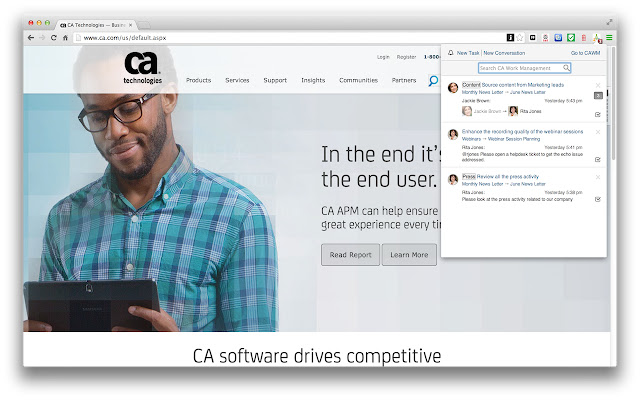Open 'Review all the press activity' task
Image resolution: width=640 pixels, height=400 pixels.
[x=508, y=177]
